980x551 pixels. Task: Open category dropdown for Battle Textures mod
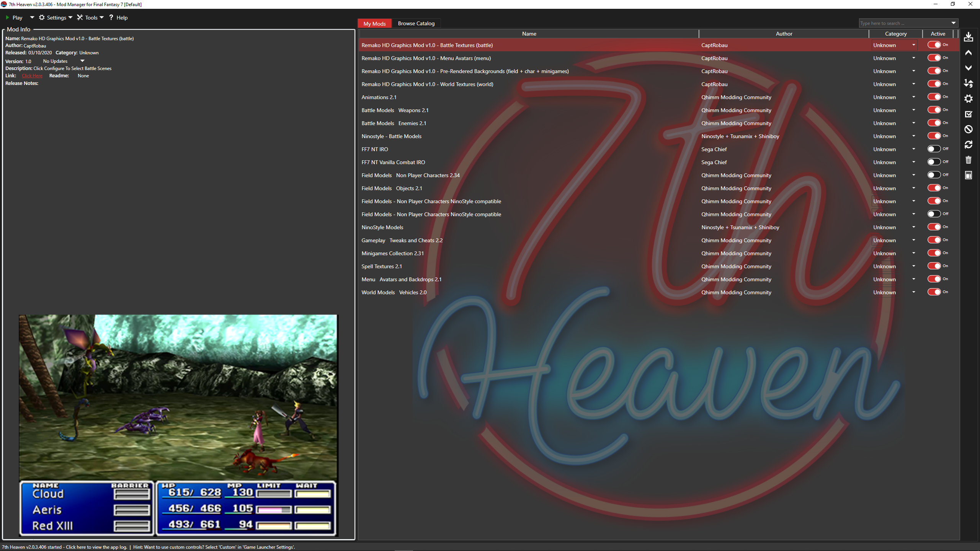[913, 45]
